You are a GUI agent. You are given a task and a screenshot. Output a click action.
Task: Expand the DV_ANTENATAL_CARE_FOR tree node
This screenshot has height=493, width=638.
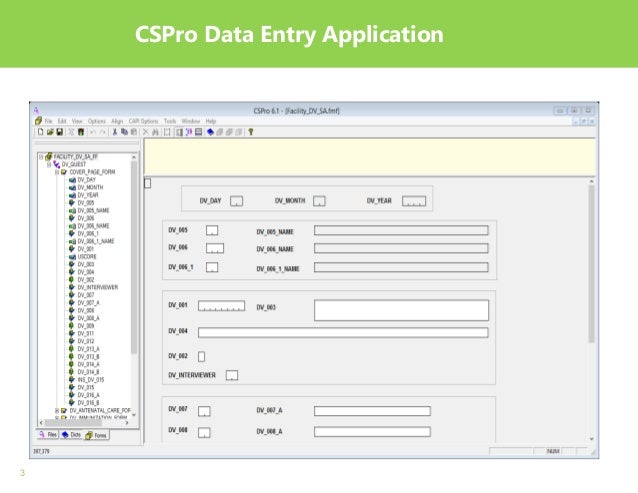[x=57, y=410]
